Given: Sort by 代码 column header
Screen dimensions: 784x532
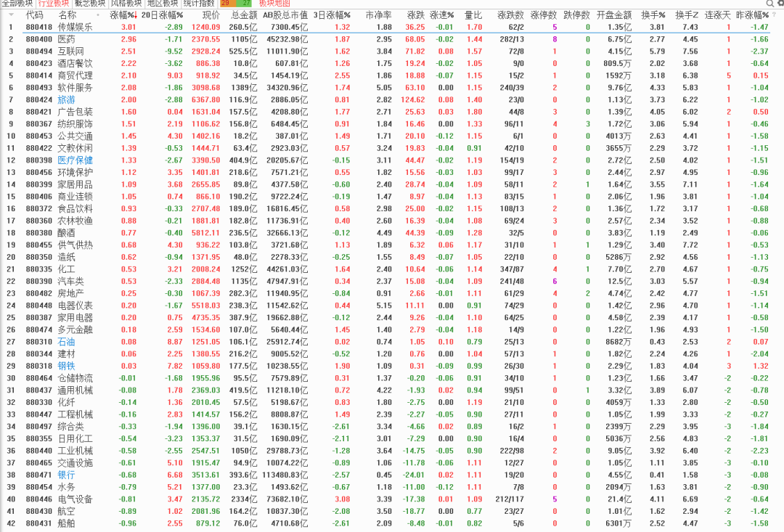Looking at the screenshot, I should [35, 15].
